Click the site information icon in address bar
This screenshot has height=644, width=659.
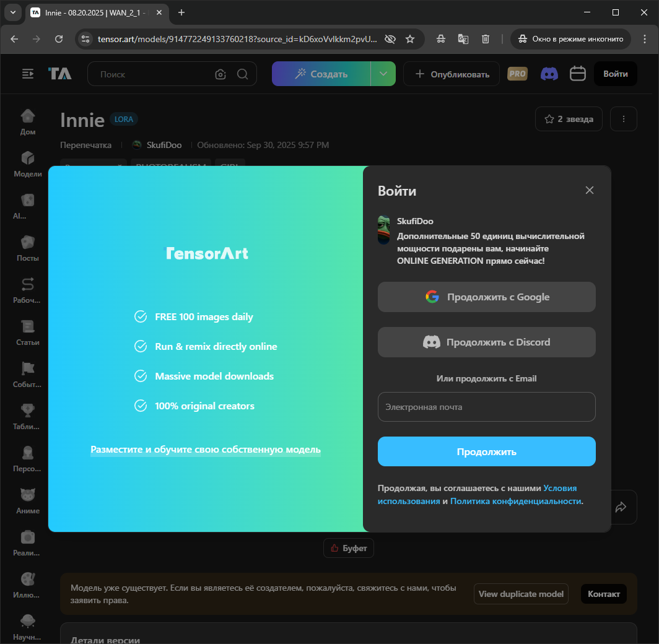click(85, 39)
